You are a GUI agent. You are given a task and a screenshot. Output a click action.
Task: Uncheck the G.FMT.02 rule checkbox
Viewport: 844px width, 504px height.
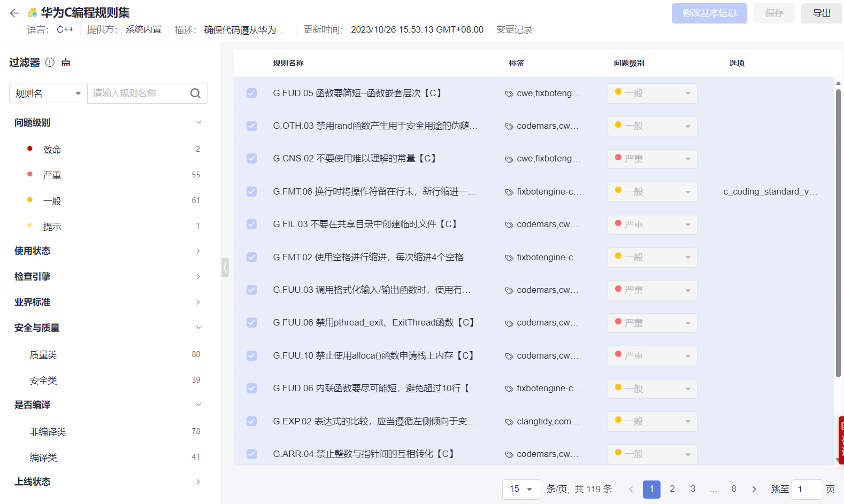[x=251, y=257]
